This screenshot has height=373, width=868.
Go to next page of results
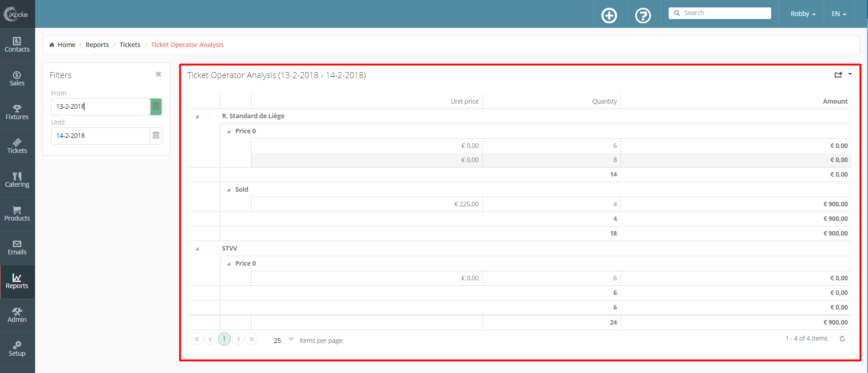point(238,339)
